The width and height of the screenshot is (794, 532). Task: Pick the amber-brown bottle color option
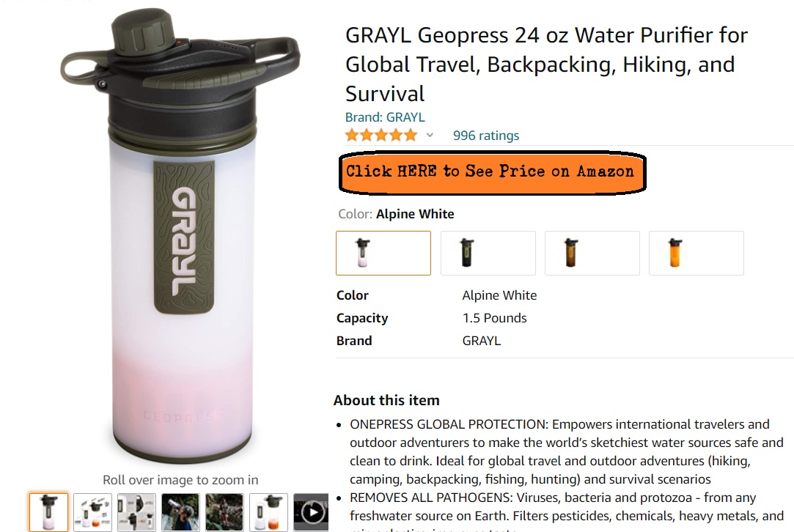[x=592, y=253]
